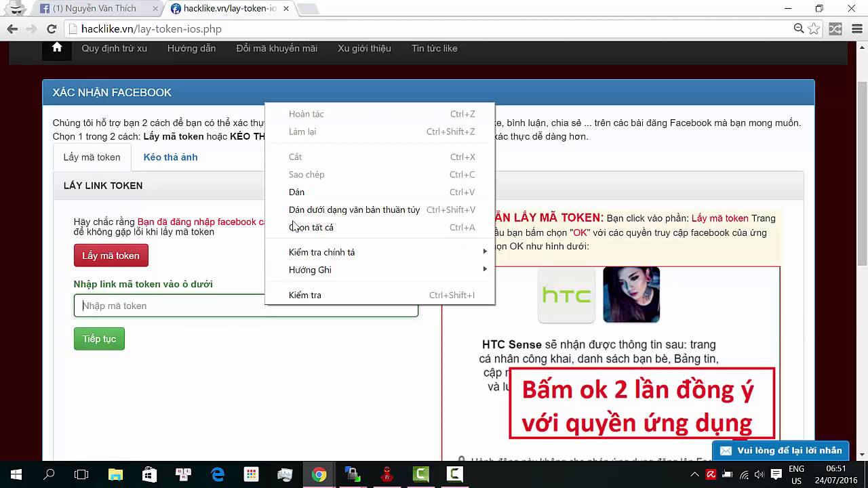Show hidden system tray icons
Viewport: 868px width, 488px height.
tap(695, 474)
